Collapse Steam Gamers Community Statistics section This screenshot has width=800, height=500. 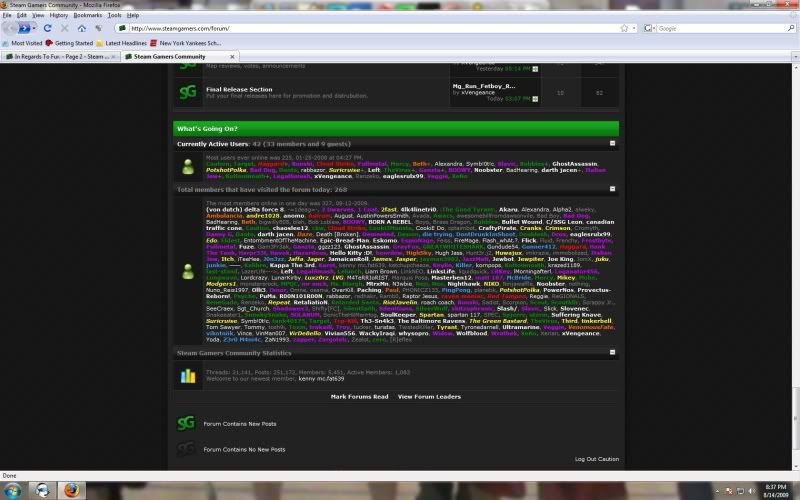click(612, 353)
